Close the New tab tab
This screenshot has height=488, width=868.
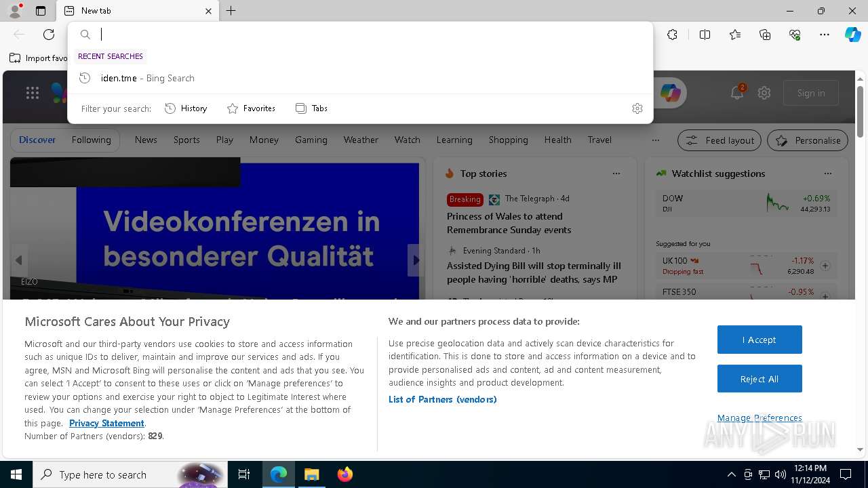tap(208, 11)
